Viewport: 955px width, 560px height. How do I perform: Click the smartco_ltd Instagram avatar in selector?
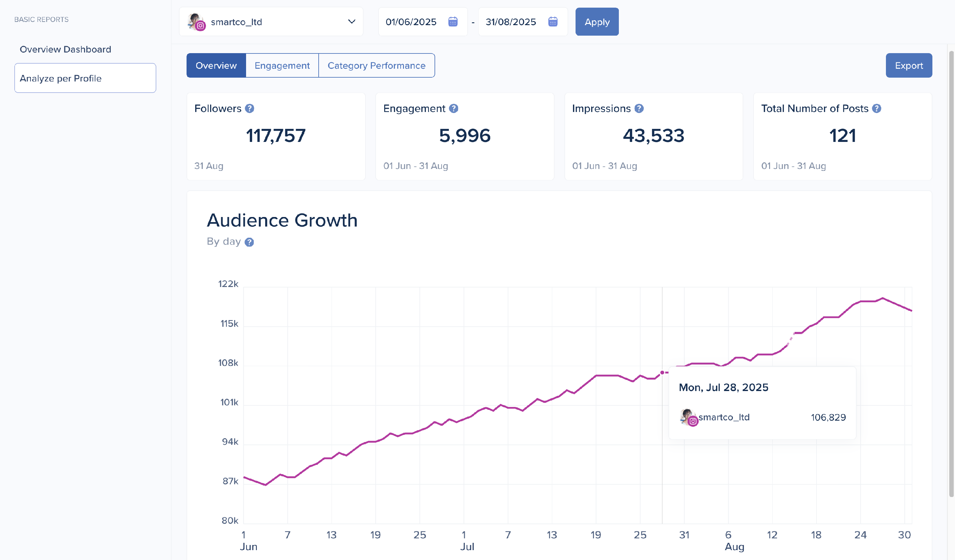click(x=196, y=22)
